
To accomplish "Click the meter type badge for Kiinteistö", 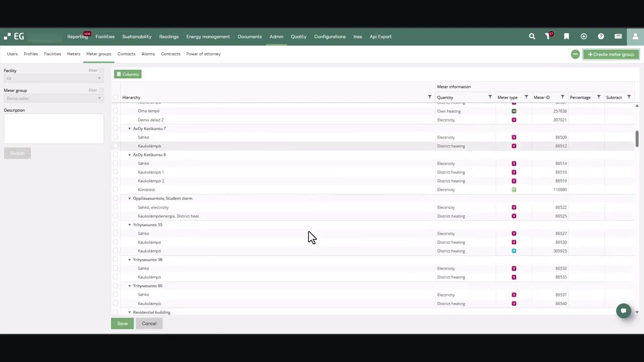I will coord(514,190).
